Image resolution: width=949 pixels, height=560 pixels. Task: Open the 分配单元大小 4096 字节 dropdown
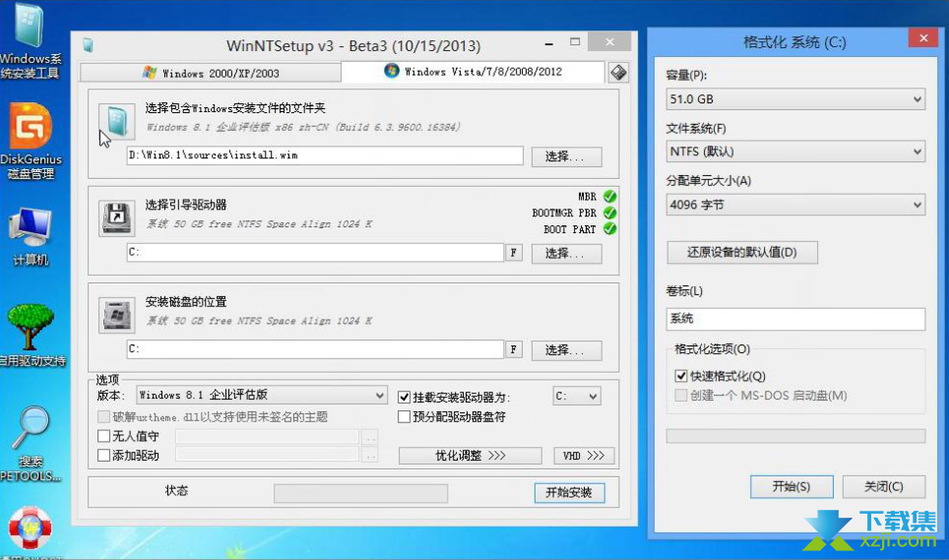pyautogui.click(x=795, y=205)
